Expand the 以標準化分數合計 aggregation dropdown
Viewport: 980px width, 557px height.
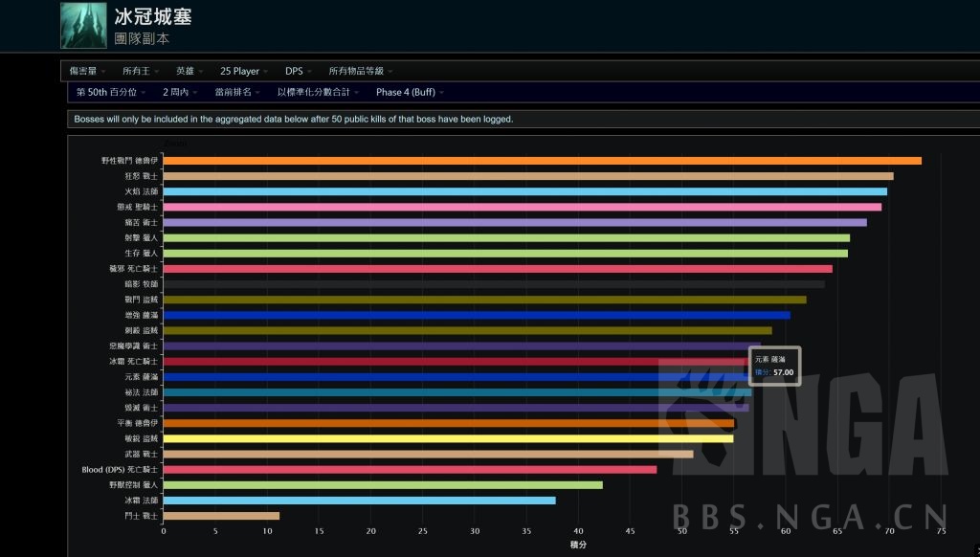[x=318, y=93]
